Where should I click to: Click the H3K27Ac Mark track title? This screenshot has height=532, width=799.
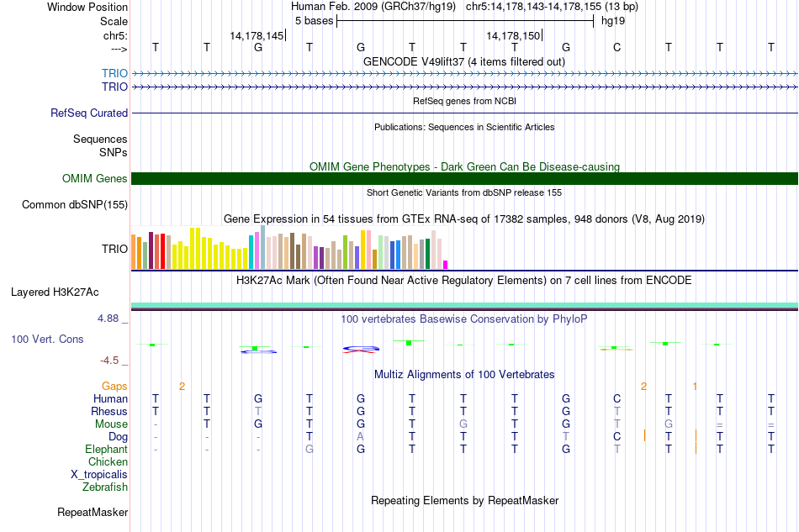click(464, 281)
